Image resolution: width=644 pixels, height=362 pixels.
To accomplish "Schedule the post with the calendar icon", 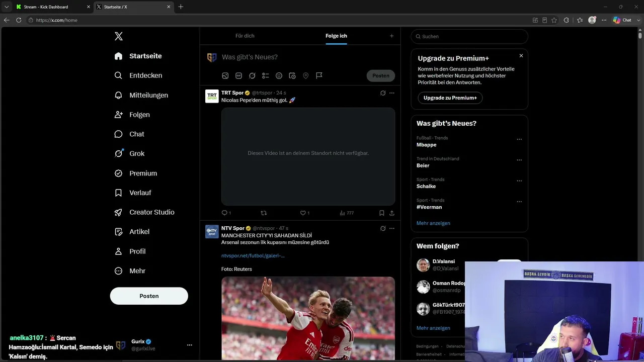I will (x=292, y=76).
